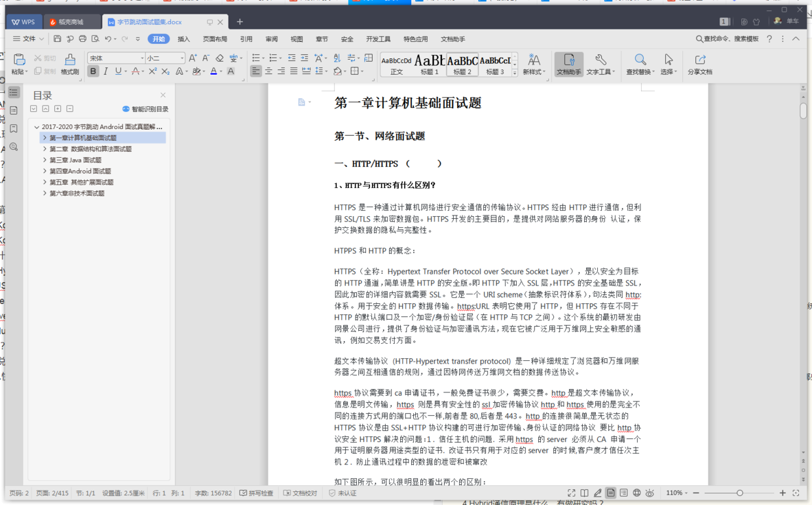Decrease paragraph indent

coord(291,58)
